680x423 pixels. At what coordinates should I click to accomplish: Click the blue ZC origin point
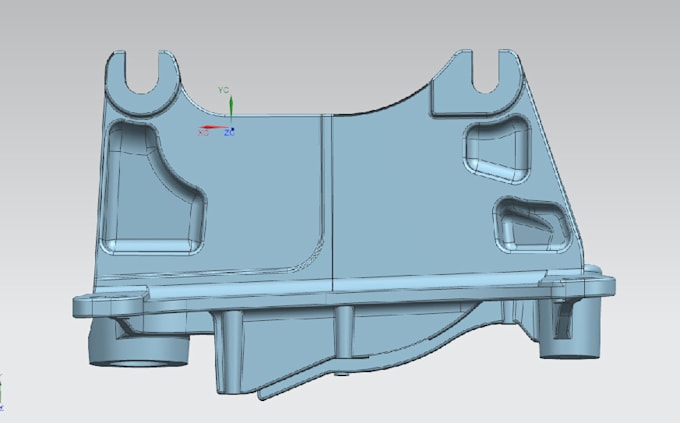[232, 129]
